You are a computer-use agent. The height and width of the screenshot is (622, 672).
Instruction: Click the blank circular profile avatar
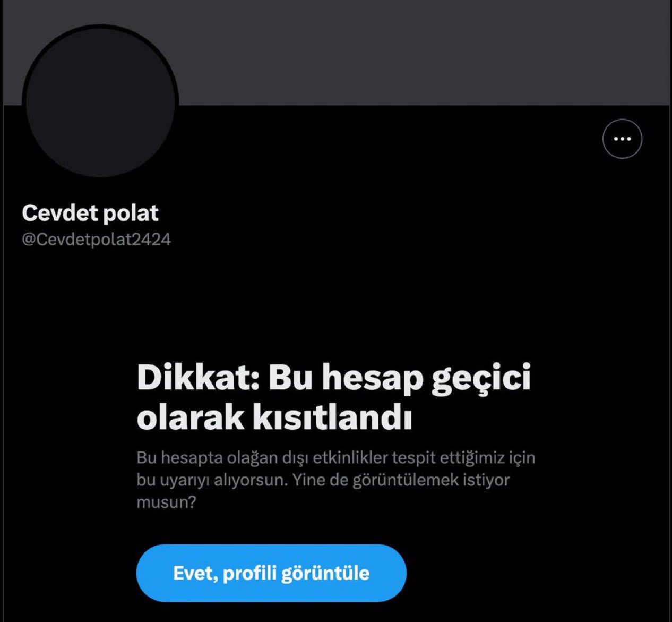(x=100, y=101)
